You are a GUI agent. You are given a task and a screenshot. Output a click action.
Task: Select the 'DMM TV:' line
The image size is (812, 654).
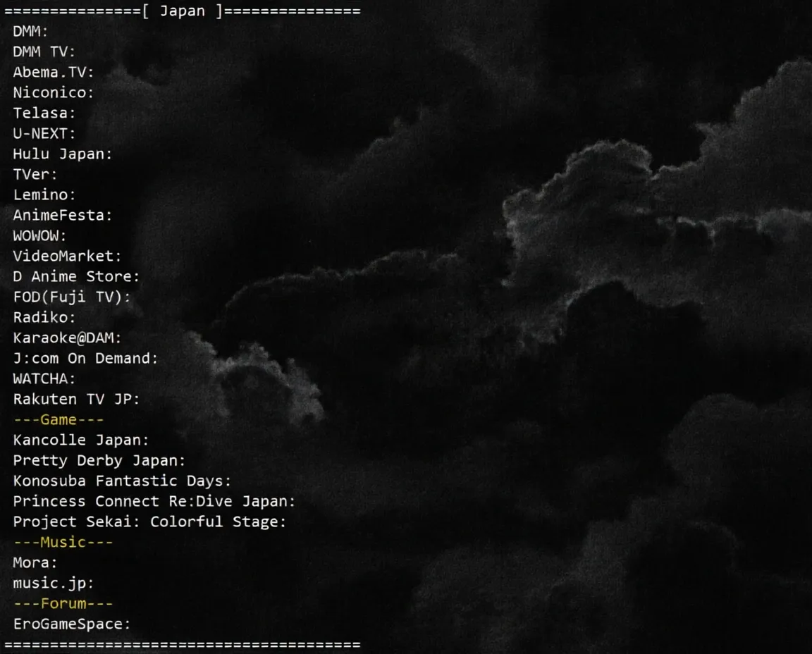44,51
